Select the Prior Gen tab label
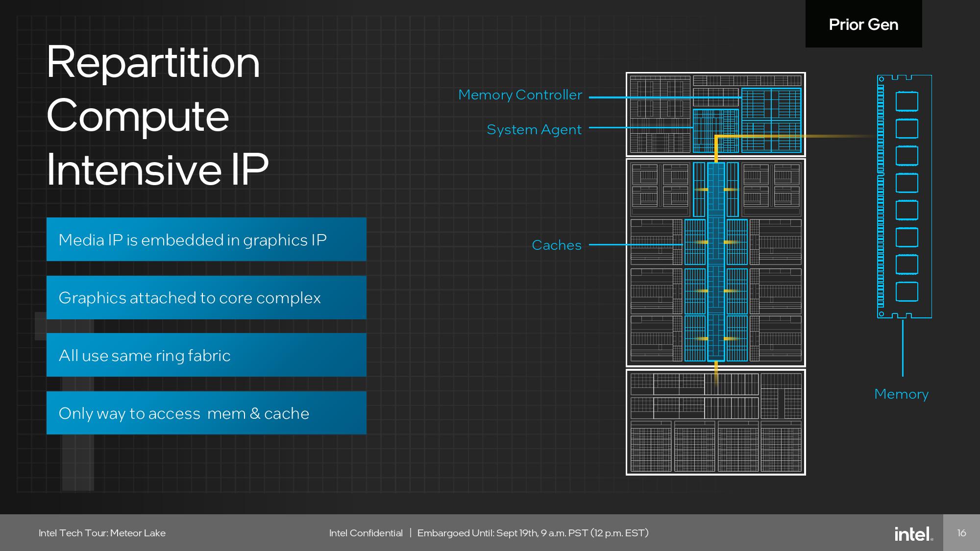980x551 pixels. coord(863,24)
